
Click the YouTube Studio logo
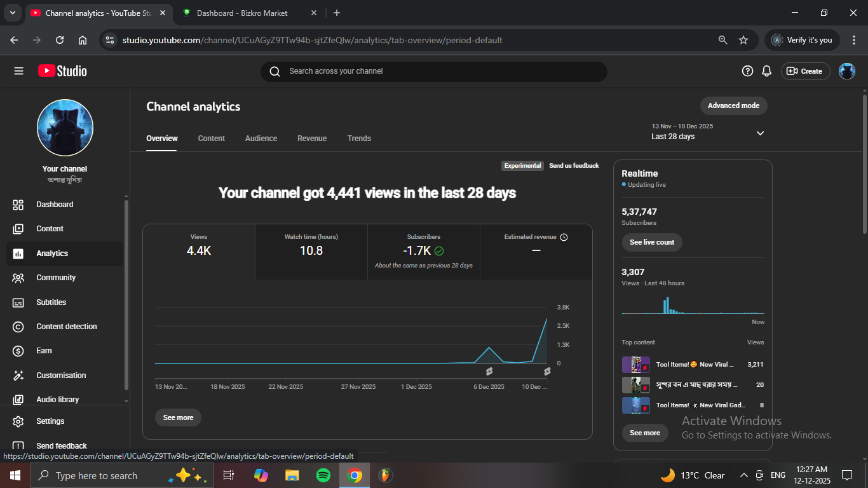[62, 71]
